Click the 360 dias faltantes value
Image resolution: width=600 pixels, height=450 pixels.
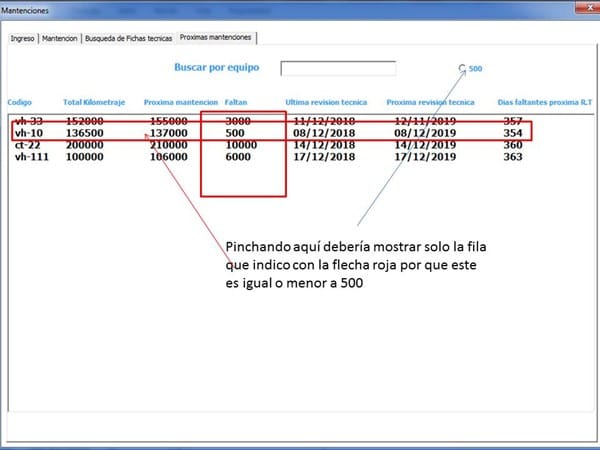click(513, 145)
